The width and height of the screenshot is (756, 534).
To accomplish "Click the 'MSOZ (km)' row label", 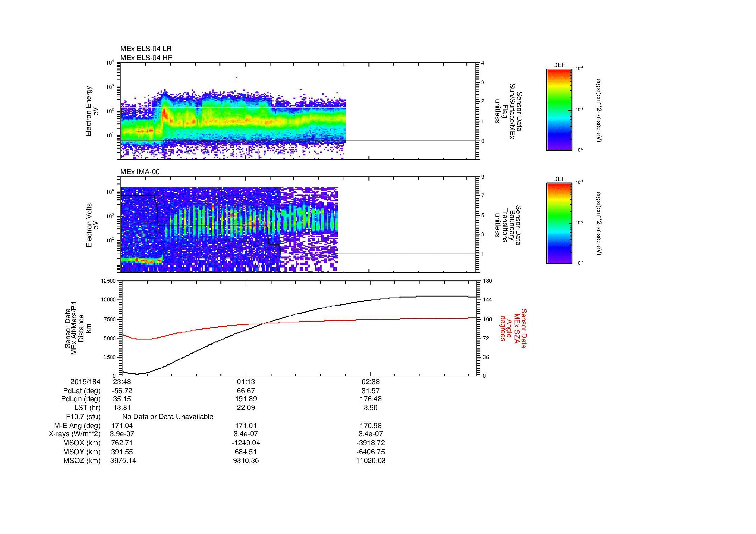I will [x=82, y=461].
